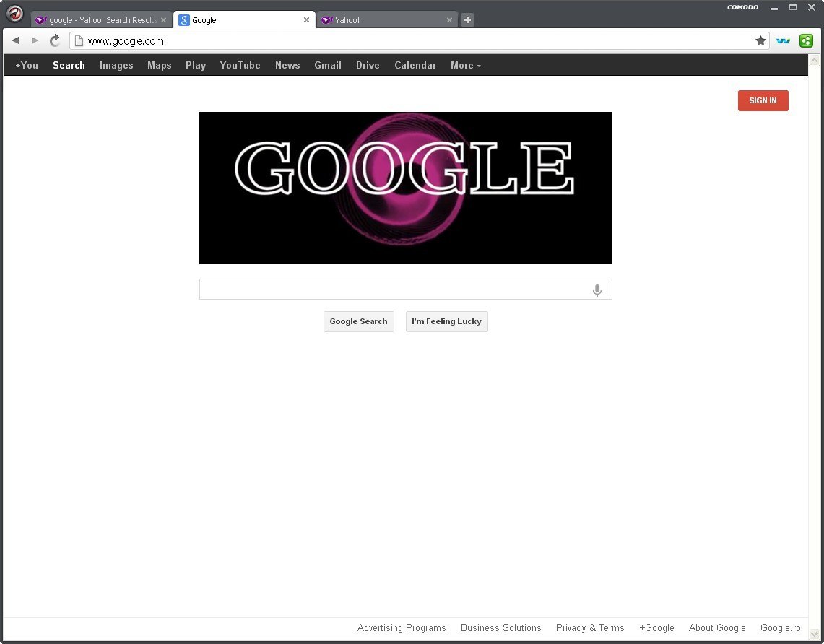This screenshot has width=824, height=644.
Task: Open the Privacy & Terms link
Action: pyautogui.click(x=590, y=627)
